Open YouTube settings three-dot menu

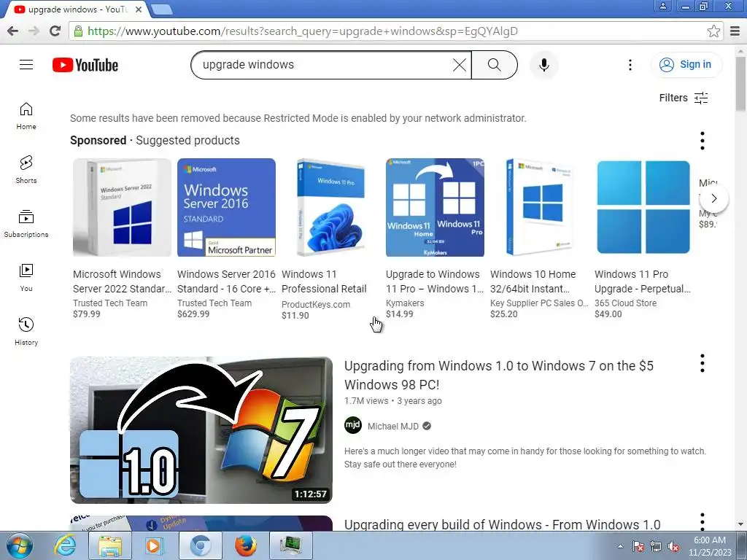tap(630, 65)
